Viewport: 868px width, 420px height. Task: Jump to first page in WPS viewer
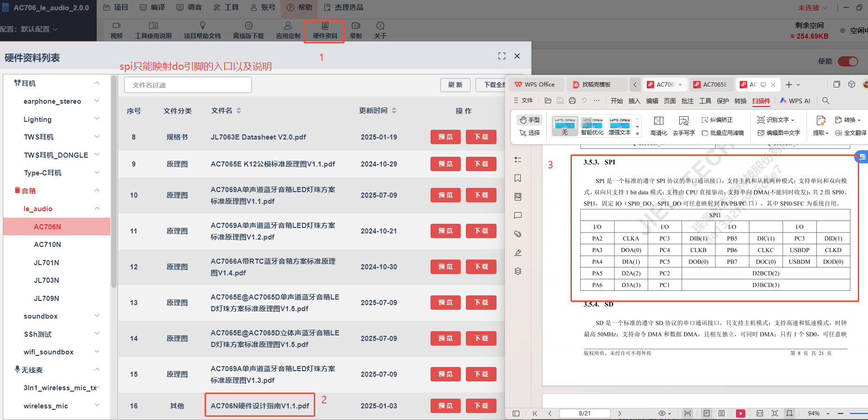pos(535,413)
